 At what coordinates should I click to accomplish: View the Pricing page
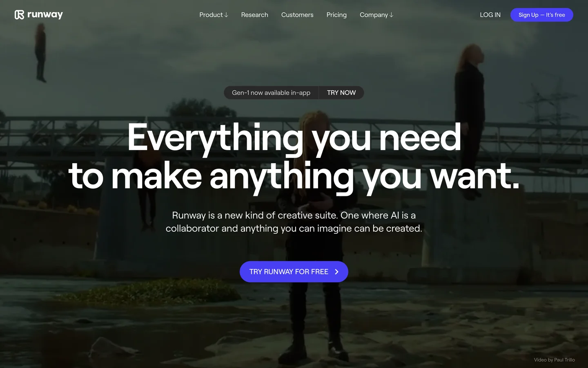[x=336, y=15]
